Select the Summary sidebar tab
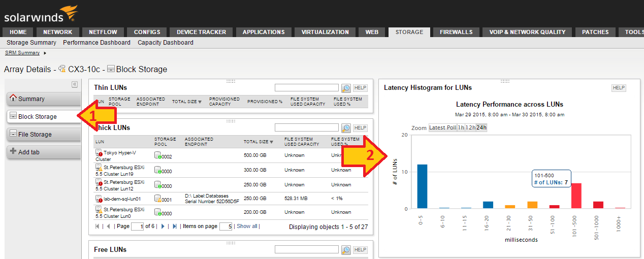644x259 pixels. [x=43, y=99]
